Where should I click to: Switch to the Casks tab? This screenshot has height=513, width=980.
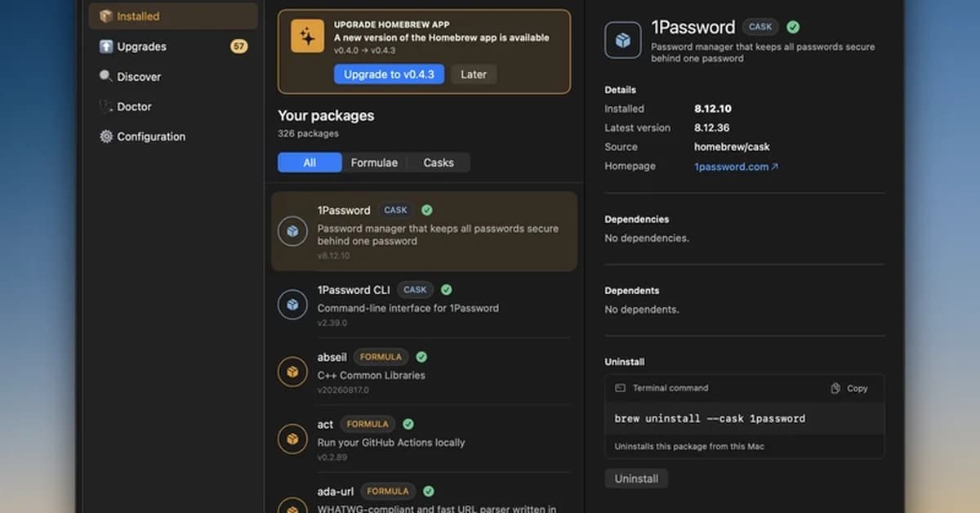(439, 163)
